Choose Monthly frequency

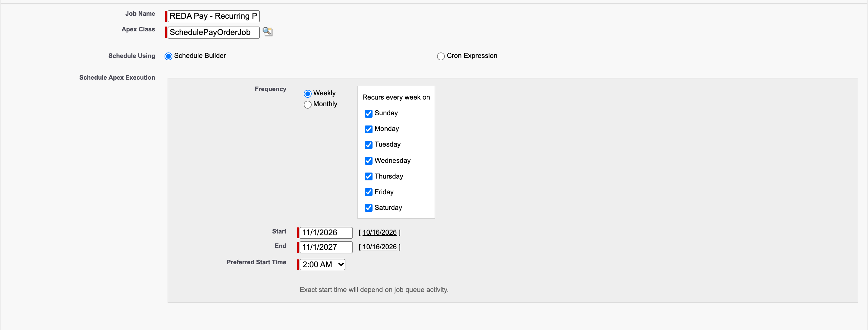[x=308, y=104]
